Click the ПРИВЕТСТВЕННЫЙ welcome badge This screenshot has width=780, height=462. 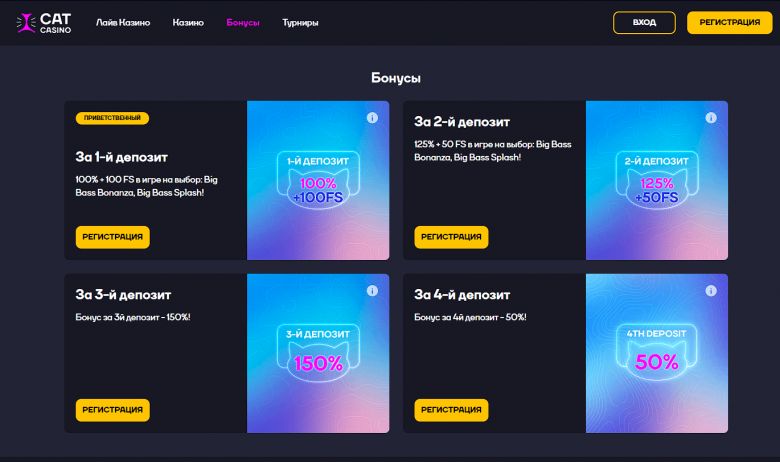112,118
